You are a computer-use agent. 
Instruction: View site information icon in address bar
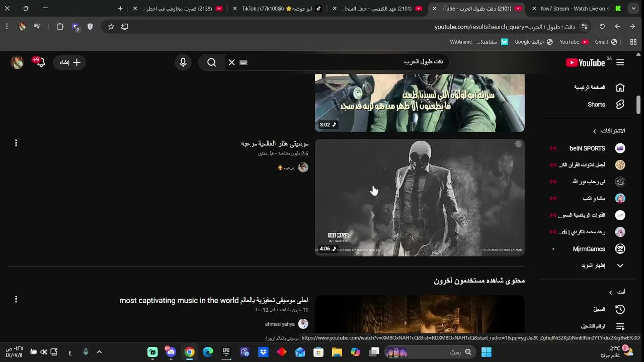click(x=584, y=27)
